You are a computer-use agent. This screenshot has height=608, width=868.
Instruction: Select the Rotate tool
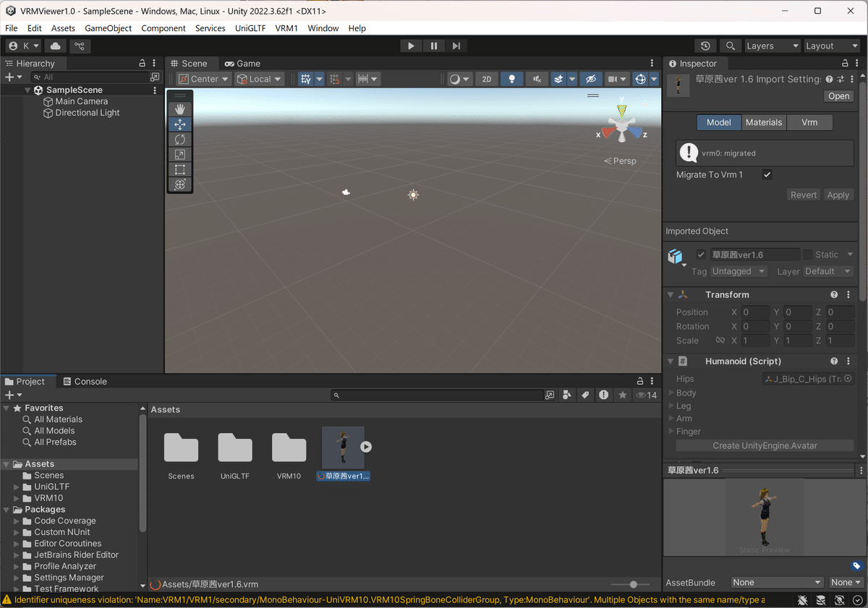click(x=179, y=139)
